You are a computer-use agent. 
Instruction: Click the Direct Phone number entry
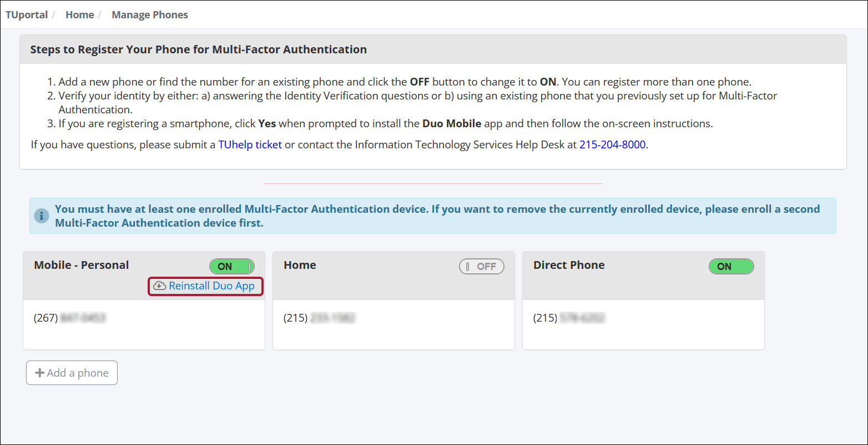[569, 317]
